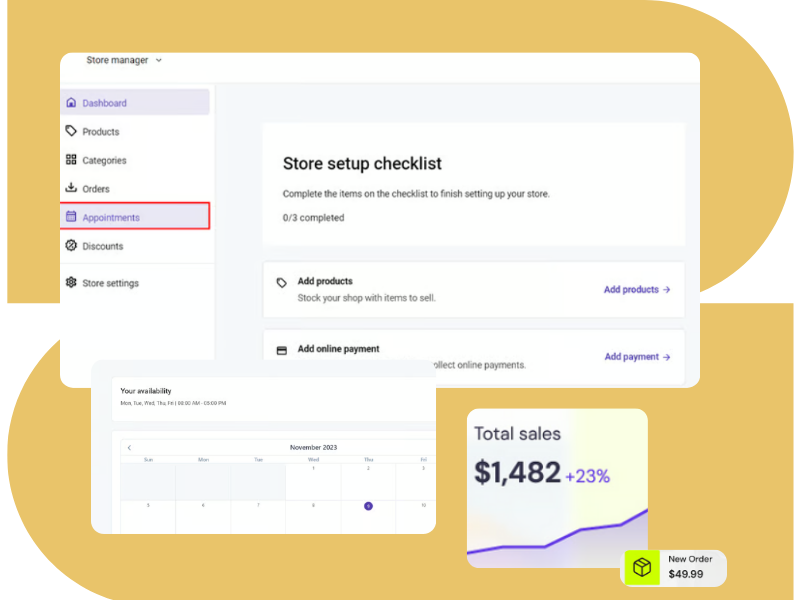Click the tag icon beside Add products

(281, 283)
